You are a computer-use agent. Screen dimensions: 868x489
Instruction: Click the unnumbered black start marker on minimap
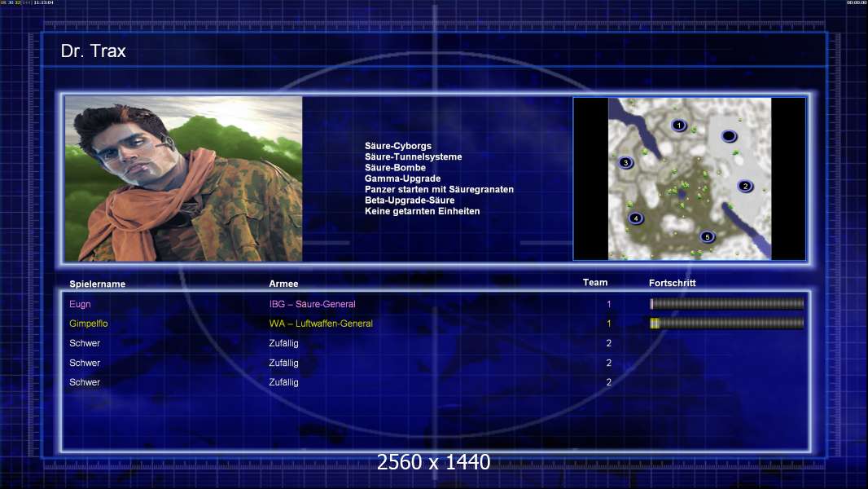point(729,135)
